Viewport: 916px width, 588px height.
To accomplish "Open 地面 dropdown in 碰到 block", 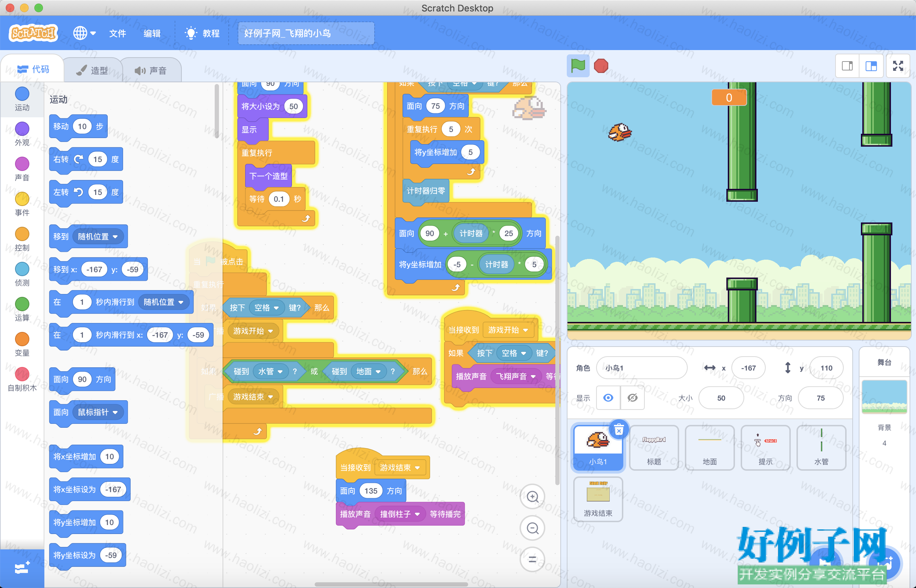I will [x=368, y=371].
